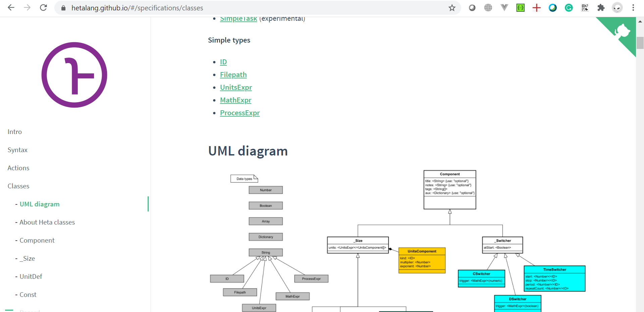Viewport: 644px width, 312px height.
Task: Reload the current page
Action: click(x=43, y=8)
